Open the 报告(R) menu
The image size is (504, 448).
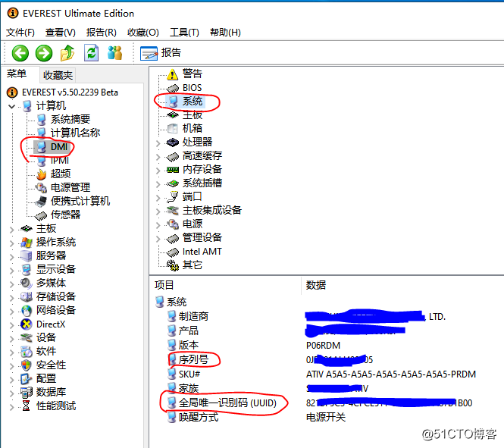[x=102, y=33]
